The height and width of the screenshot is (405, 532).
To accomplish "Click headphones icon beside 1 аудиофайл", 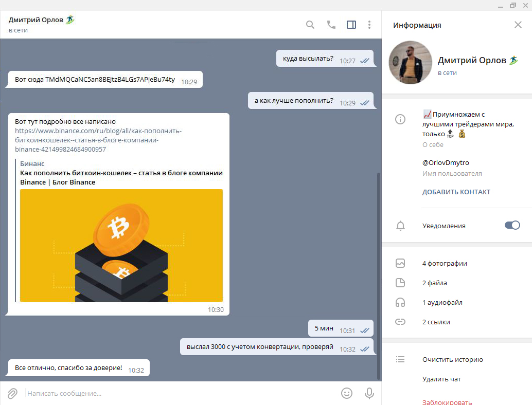I will 400,302.
